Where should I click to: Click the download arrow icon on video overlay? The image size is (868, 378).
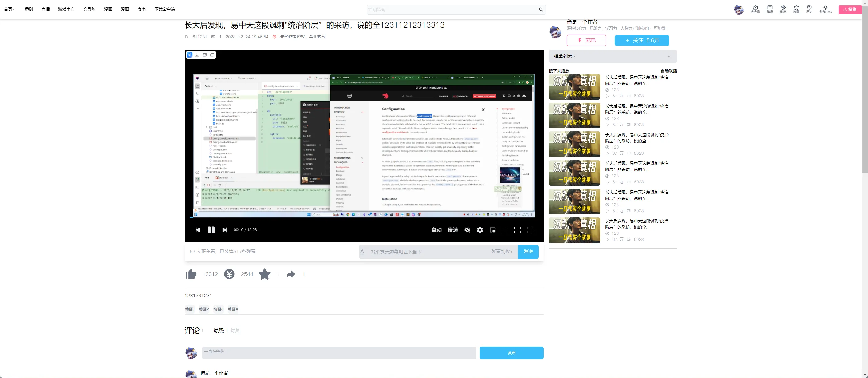[197, 55]
